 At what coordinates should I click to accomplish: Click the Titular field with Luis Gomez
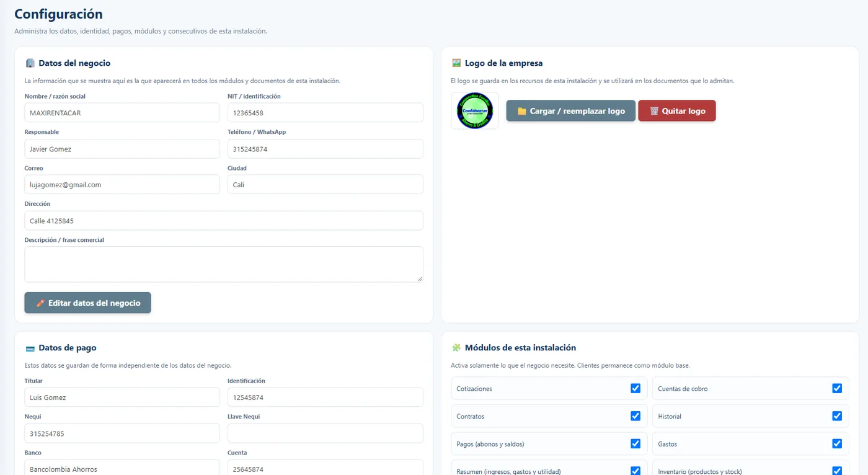click(x=122, y=397)
